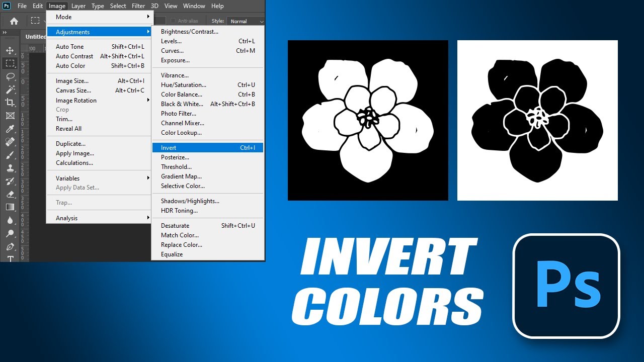Screen dimensions: 644x362
Task: Select the Lasso tool
Action: (x=10, y=76)
